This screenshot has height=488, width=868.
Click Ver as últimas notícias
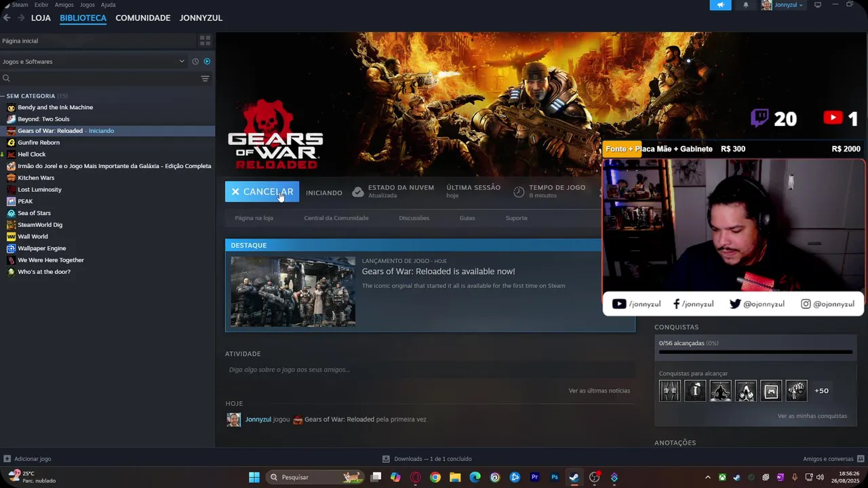click(x=599, y=390)
